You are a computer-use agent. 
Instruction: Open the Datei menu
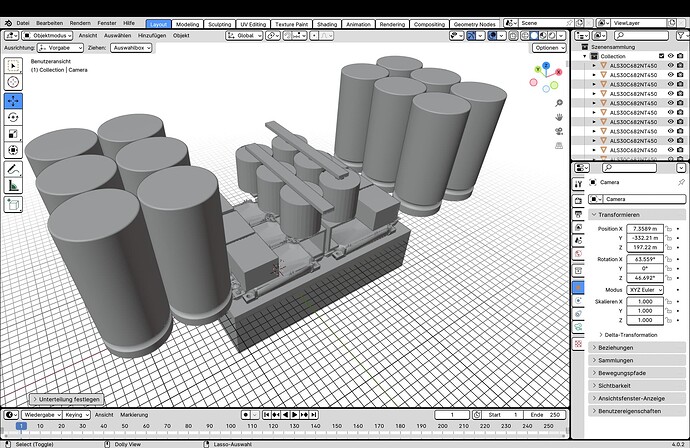tap(23, 23)
